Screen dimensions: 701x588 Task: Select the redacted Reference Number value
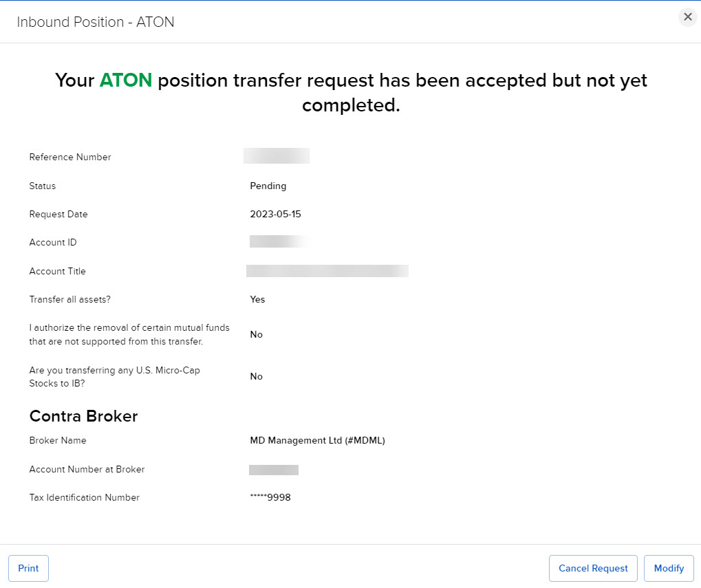[277, 156]
